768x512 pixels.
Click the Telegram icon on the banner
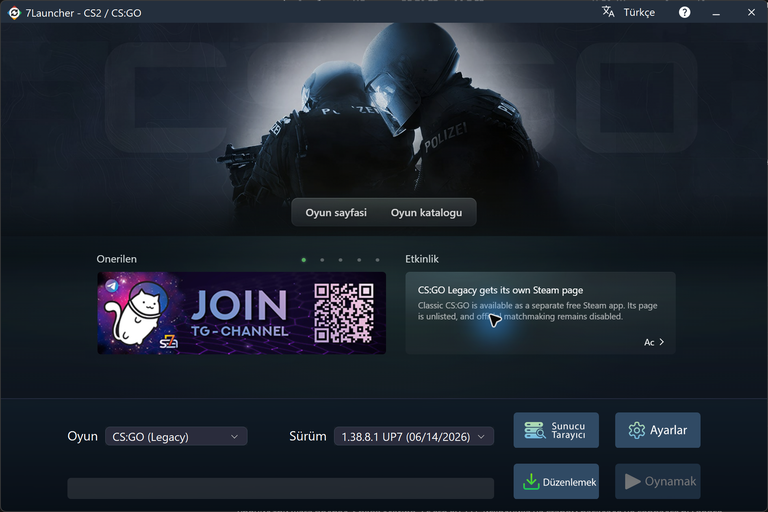coord(112,286)
